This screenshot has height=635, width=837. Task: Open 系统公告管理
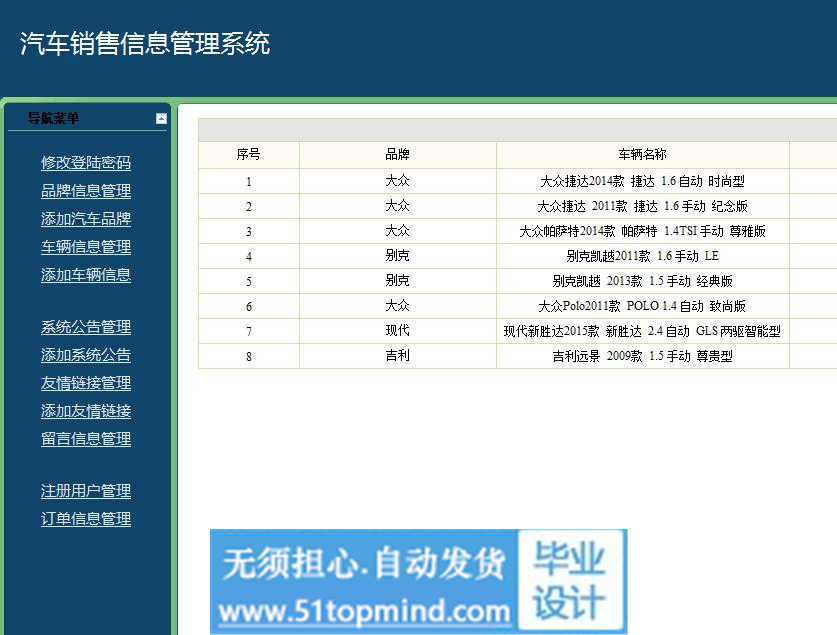(86, 327)
